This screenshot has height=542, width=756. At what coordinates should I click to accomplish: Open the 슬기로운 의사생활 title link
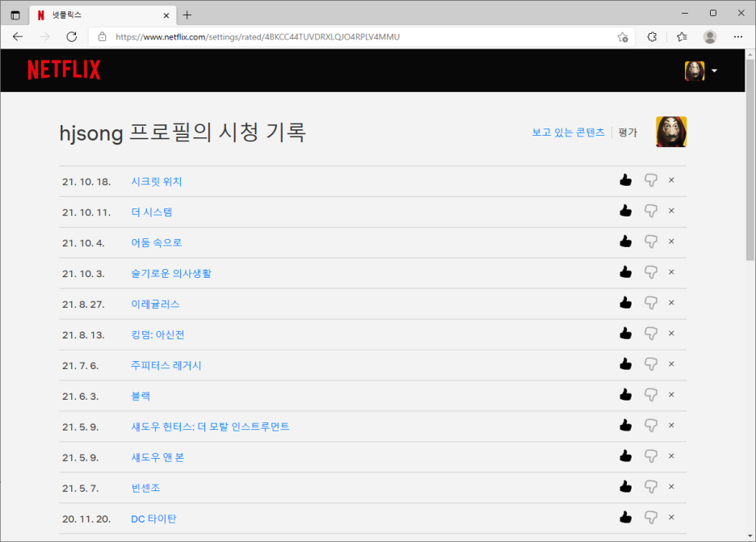pos(171,273)
